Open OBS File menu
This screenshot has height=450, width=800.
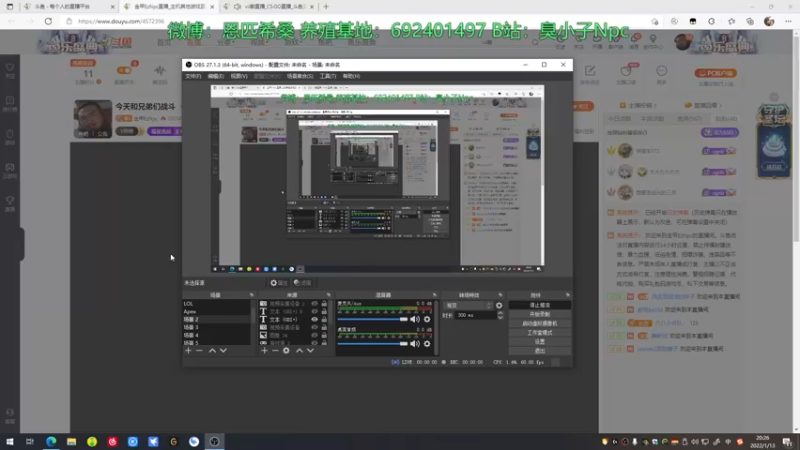coord(193,76)
